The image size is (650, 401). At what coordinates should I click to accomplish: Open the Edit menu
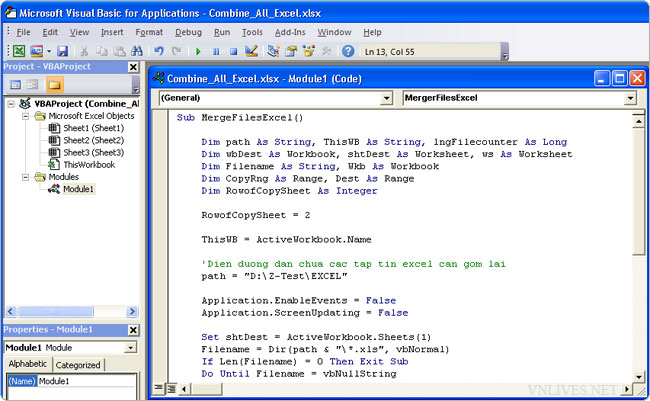pyautogui.click(x=50, y=32)
